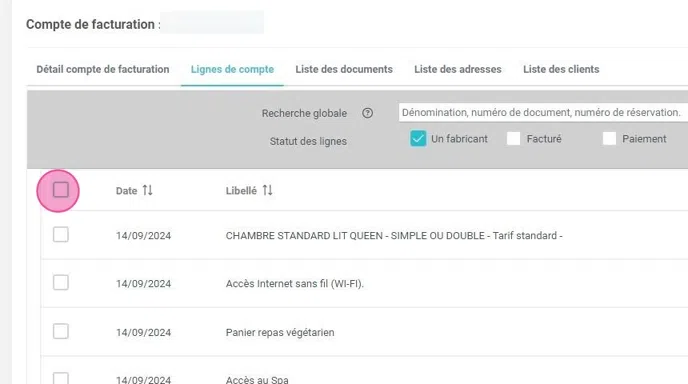The height and width of the screenshot is (384, 688).
Task: Open the Lignes de compte tab
Action: tap(232, 69)
